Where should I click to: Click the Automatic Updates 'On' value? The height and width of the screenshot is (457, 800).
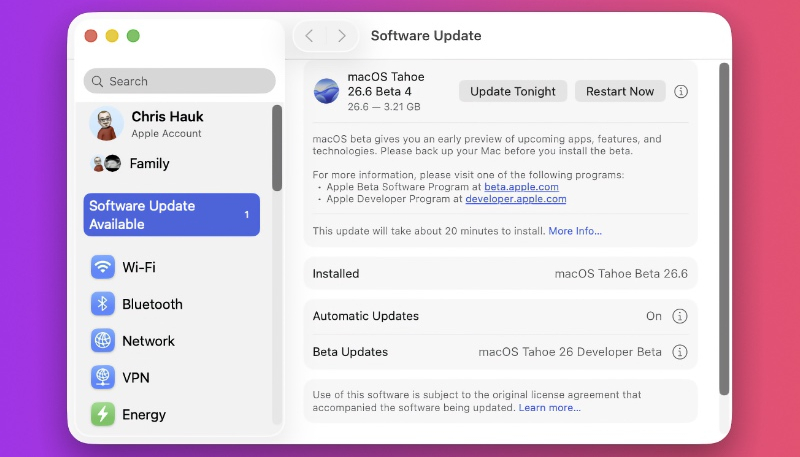(654, 316)
